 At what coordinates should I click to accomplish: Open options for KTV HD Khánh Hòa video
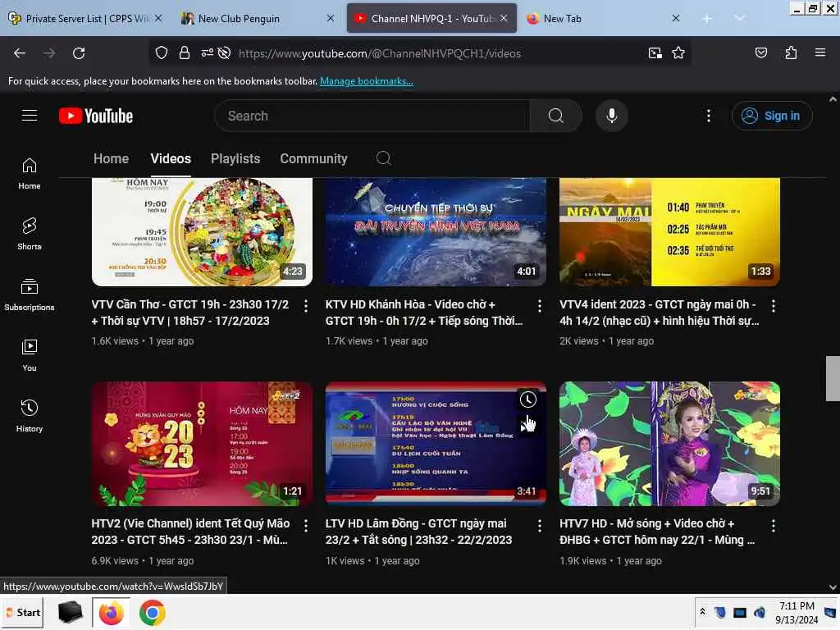540,306
